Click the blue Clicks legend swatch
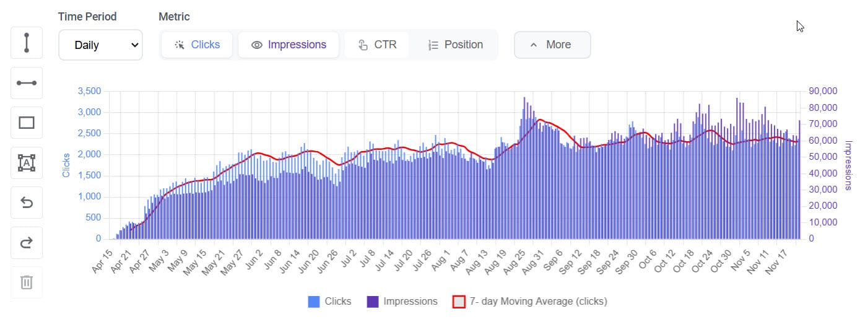 (314, 302)
